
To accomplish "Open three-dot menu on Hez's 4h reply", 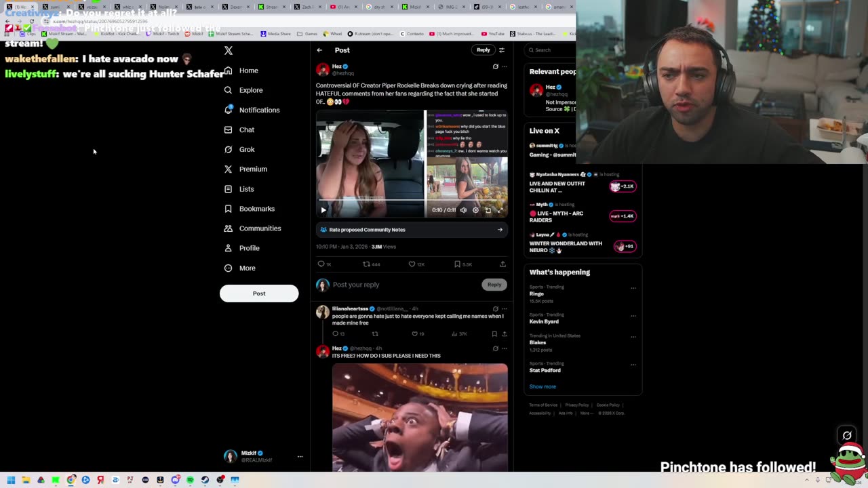I will (505, 348).
